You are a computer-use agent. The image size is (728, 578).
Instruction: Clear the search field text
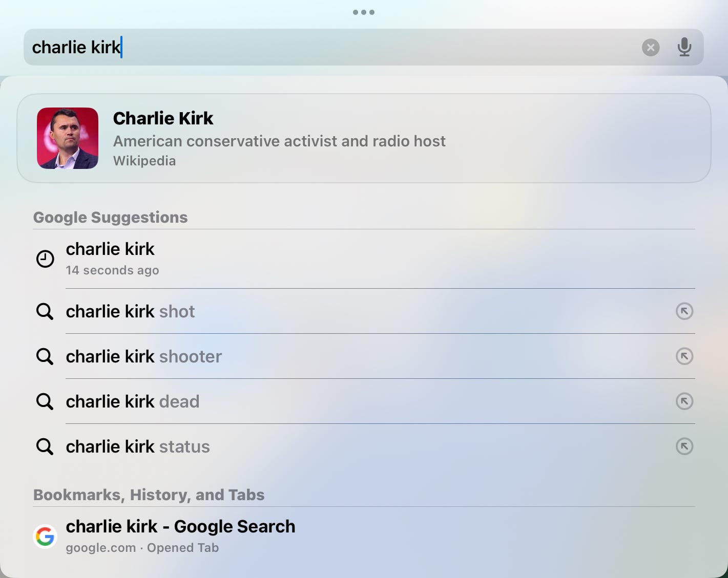(651, 48)
